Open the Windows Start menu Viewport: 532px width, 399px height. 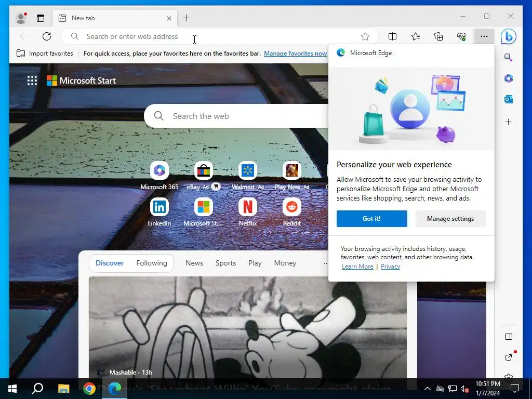coord(12,389)
